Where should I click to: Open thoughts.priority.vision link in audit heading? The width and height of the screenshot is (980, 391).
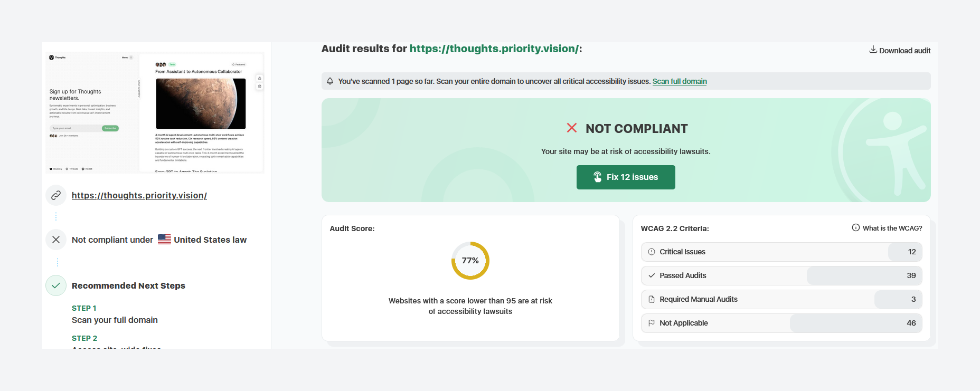(494, 49)
